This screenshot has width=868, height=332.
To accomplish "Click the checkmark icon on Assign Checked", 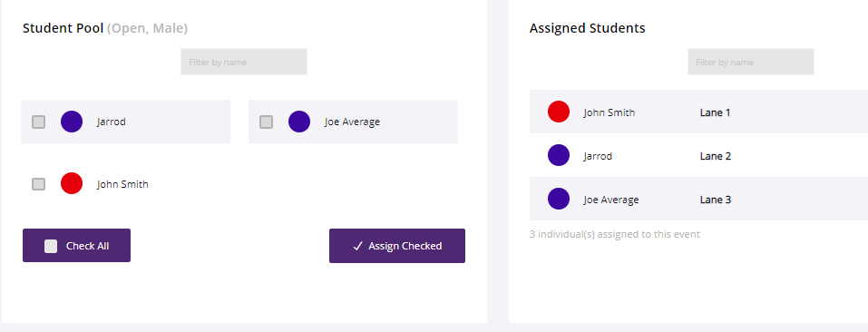I will click(x=357, y=246).
